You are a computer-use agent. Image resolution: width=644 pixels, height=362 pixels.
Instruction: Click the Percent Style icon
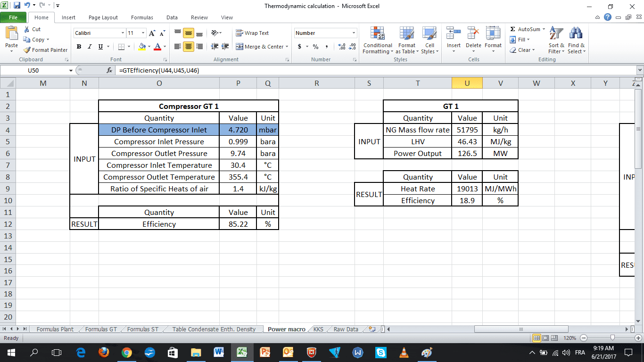pyautogui.click(x=315, y=47)
